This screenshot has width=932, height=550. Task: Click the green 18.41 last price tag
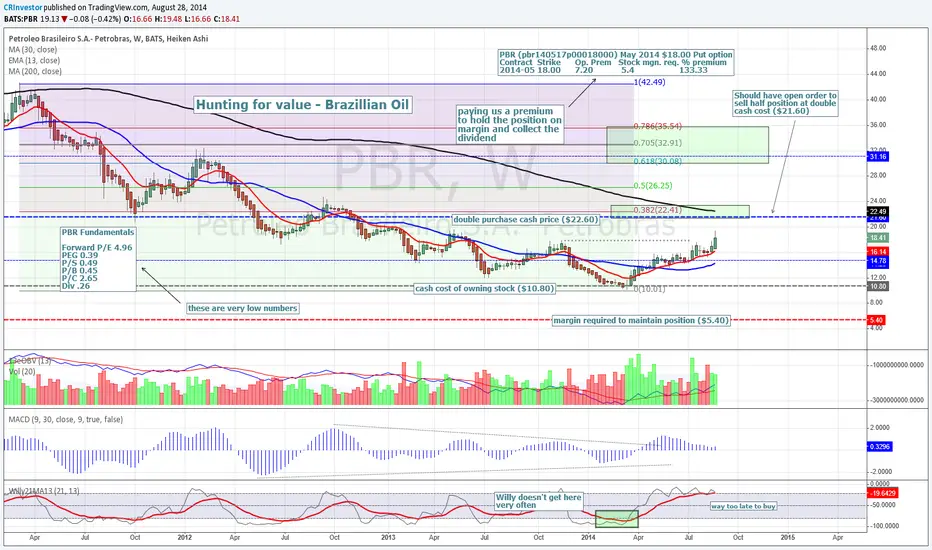[878, 238]
